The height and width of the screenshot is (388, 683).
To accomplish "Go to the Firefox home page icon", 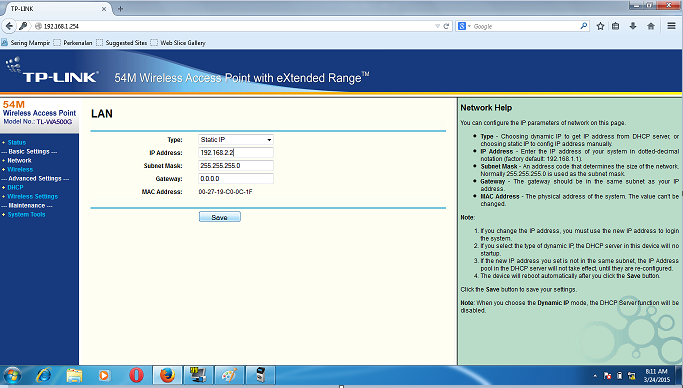I will click(x=651, y=26).
